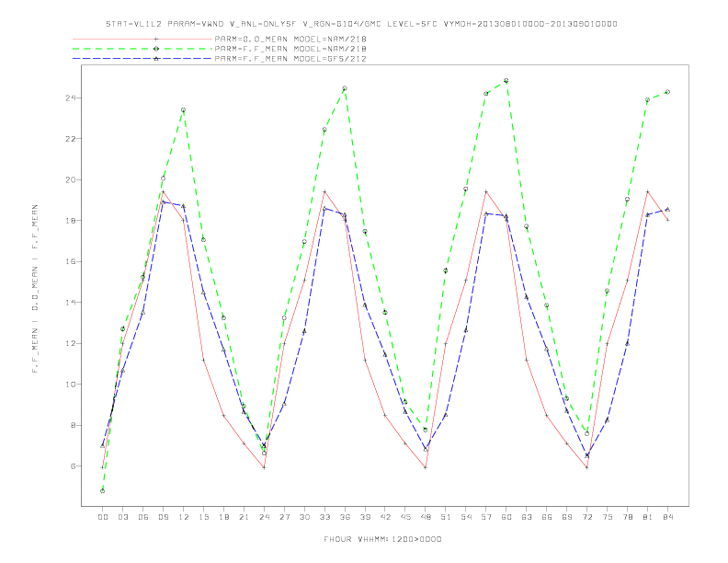The height and width of the screenshot is (563, 728).
Task: Click y-axis tick label 8
Action: (74, 425)
